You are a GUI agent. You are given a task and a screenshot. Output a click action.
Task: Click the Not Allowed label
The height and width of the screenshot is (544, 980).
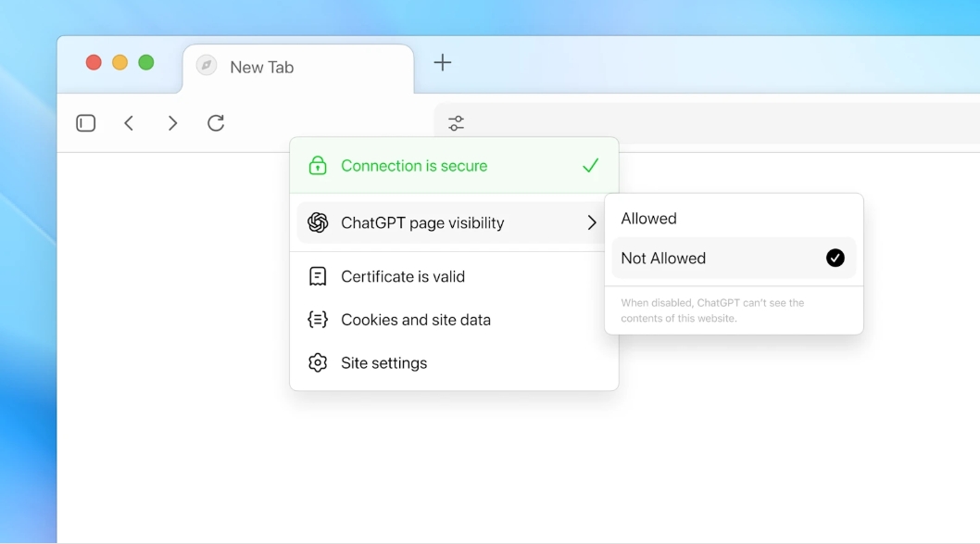(663, 259)
